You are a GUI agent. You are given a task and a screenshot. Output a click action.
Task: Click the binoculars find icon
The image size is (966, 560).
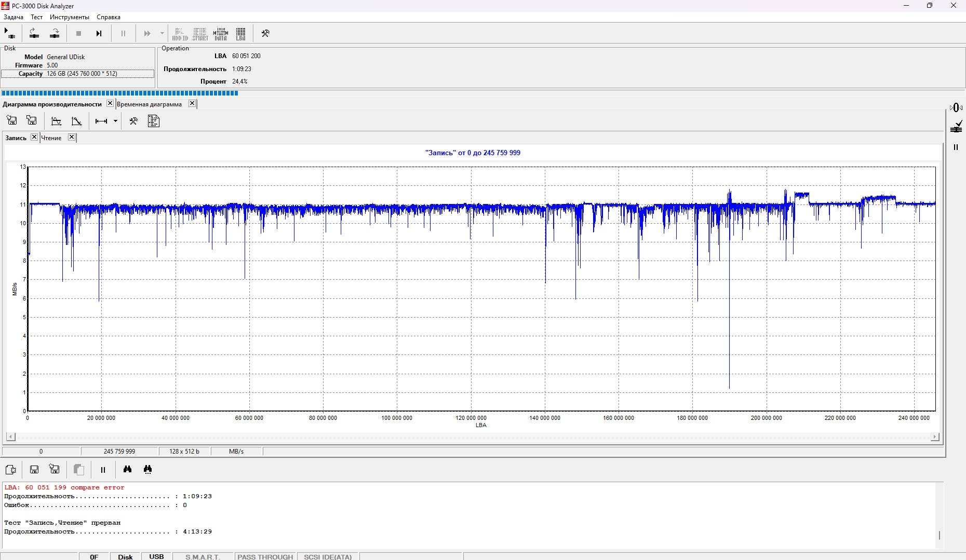pos(127,469)
